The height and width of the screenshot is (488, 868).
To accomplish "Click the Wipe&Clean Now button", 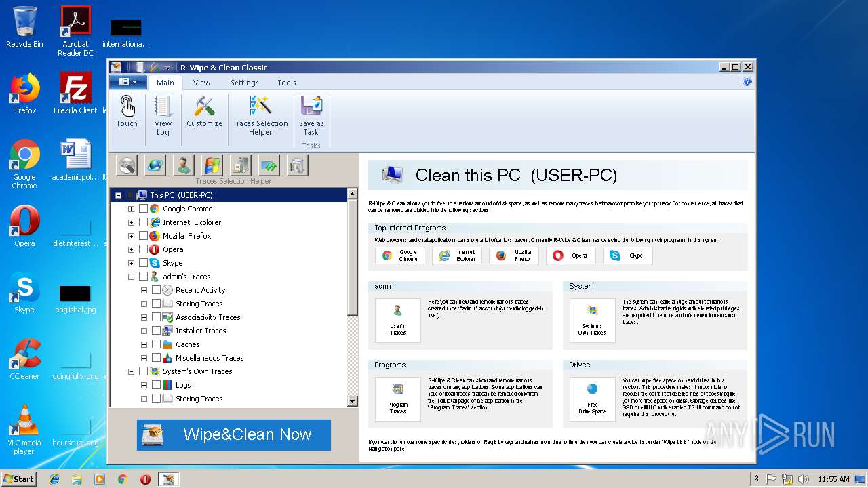I will [x=233, y=435].
